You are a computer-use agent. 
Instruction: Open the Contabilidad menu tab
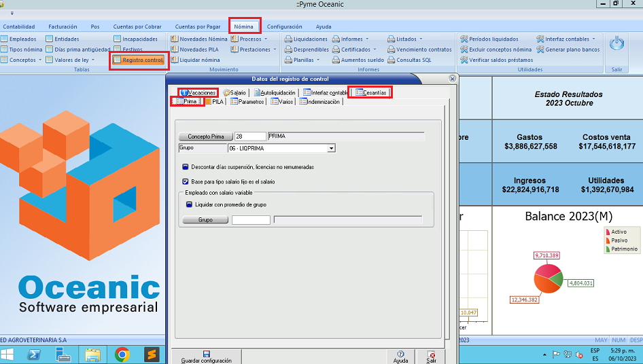click(x=19, y=26)
